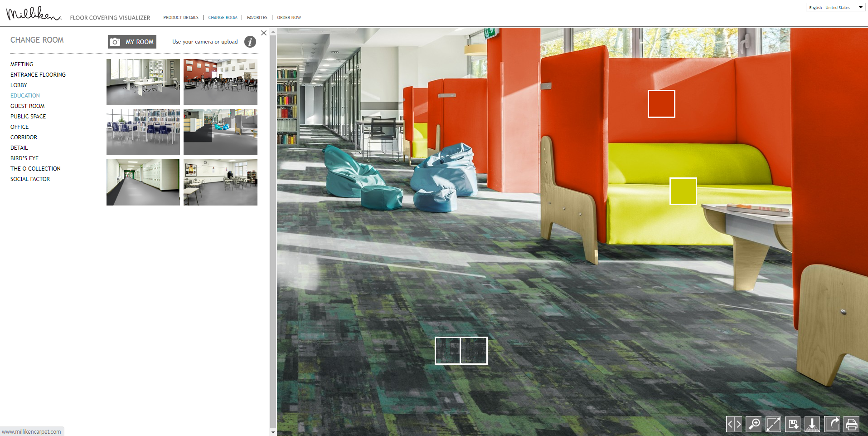Open PRODUCT DETAILS menu item
Image resolution: width=868 pixels, height=436 pixels.
coord(181,18)
